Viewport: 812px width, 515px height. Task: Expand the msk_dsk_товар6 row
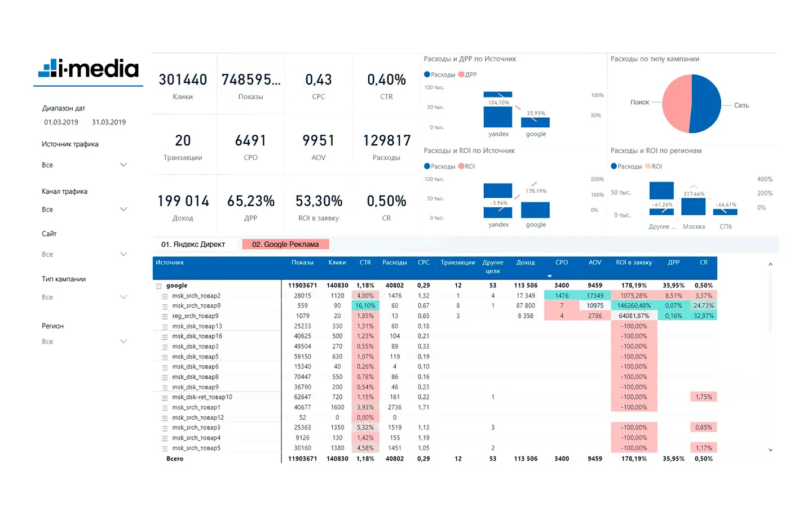pyautogui.click(x=165, y=367)
